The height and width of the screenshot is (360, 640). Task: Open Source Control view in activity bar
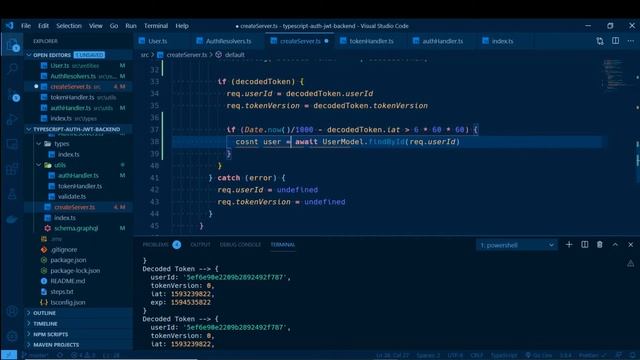[12, 95]
